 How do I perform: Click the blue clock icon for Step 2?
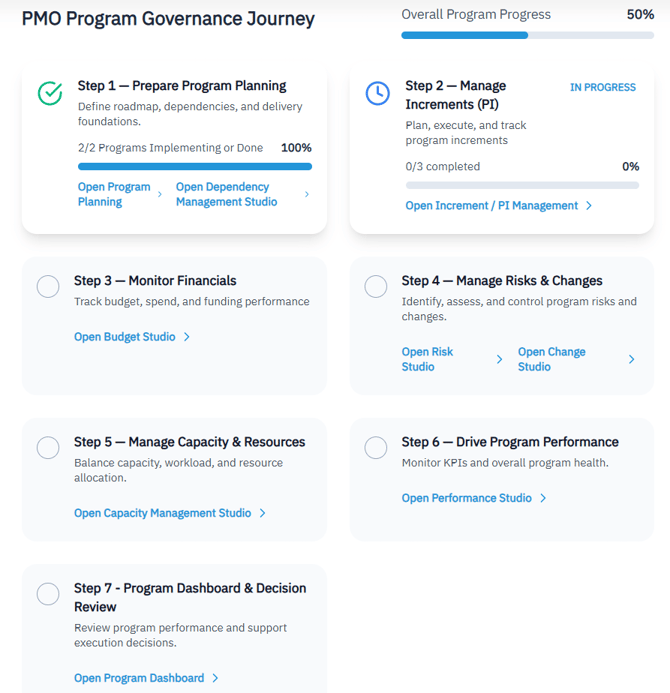tap(377, 93)
